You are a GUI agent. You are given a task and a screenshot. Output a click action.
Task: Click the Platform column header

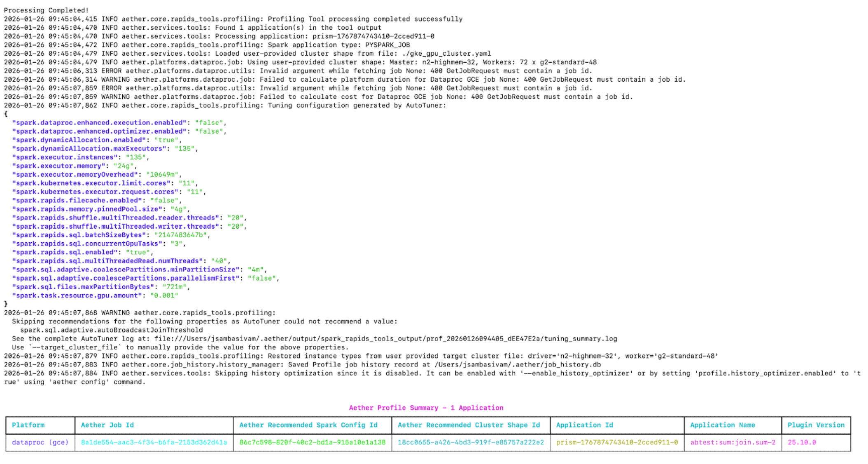pos(28,425)
